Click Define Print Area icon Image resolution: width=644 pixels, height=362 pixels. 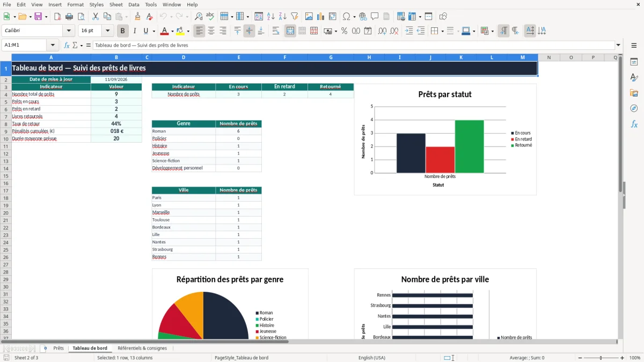400,17
